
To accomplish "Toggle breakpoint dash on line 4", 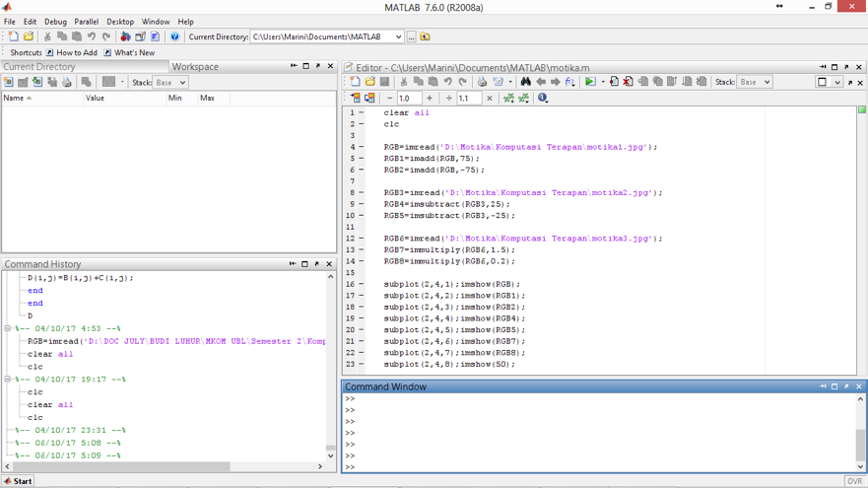I will [x=362, y=147].
